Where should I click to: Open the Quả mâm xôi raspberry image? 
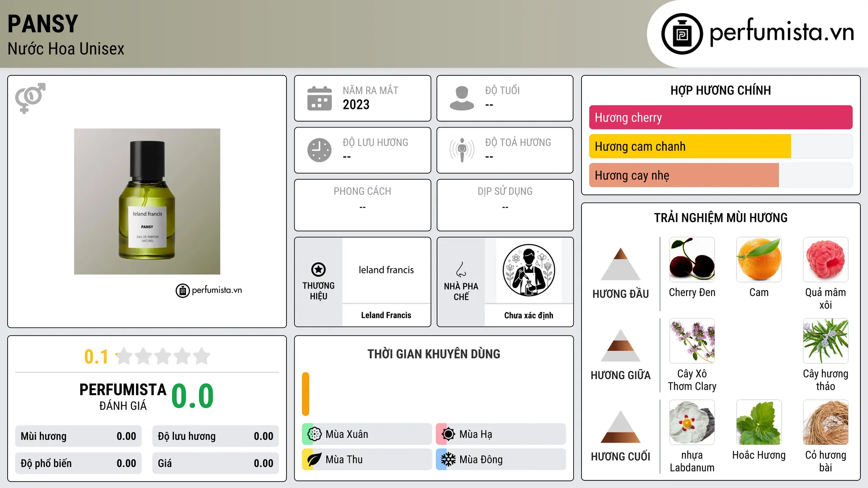pyautogui.click(x=826, y=260)
